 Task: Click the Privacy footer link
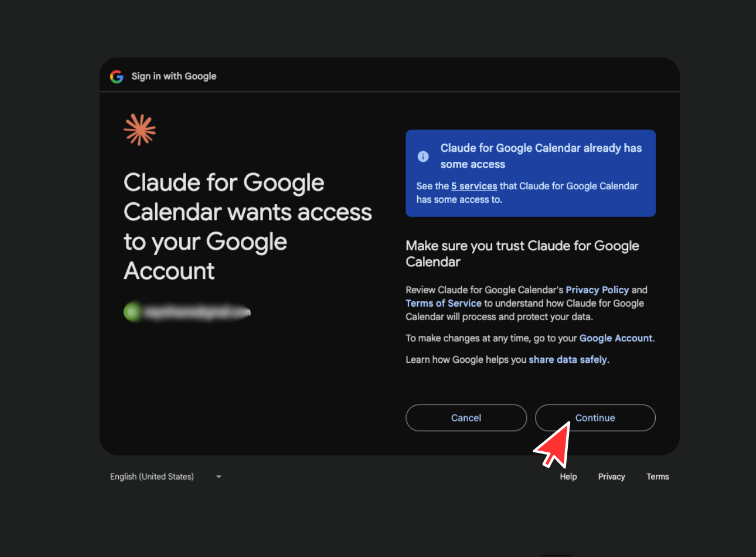[x=612, y=476]
